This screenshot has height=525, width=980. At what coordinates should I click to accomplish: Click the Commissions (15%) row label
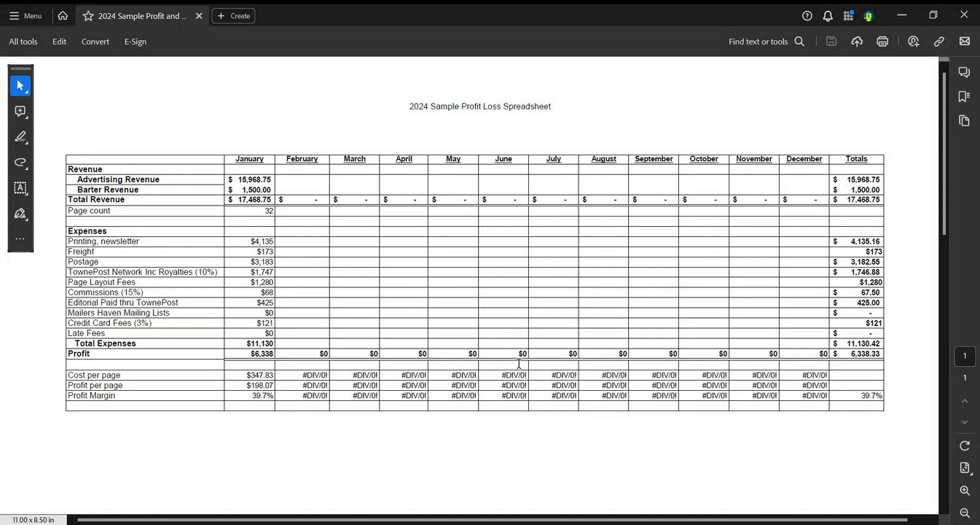(106, 292)
